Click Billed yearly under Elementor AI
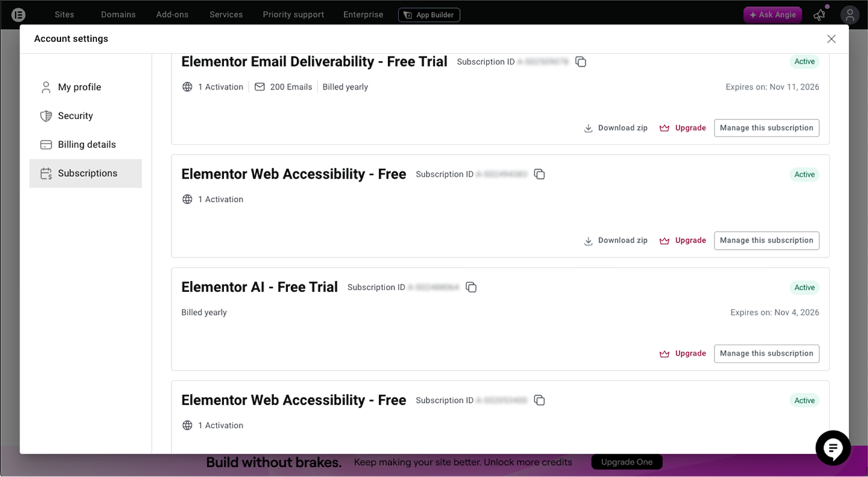868x477 pixels. coord(204,313)
